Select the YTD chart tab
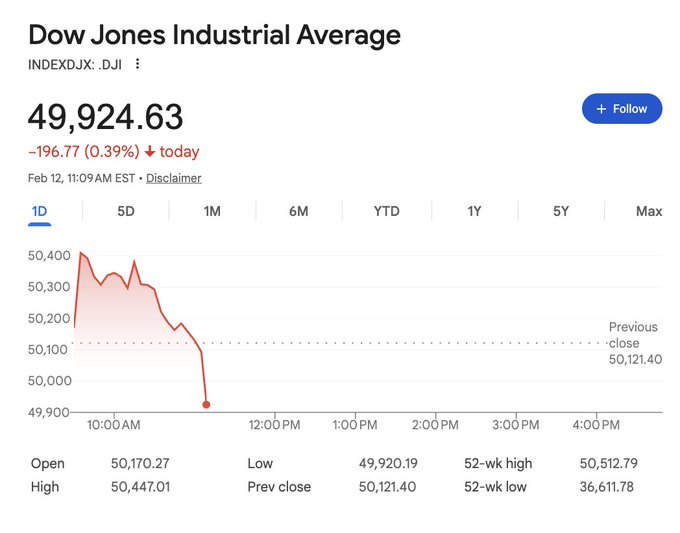Viewport: 680px width, 533px height. 386,211
